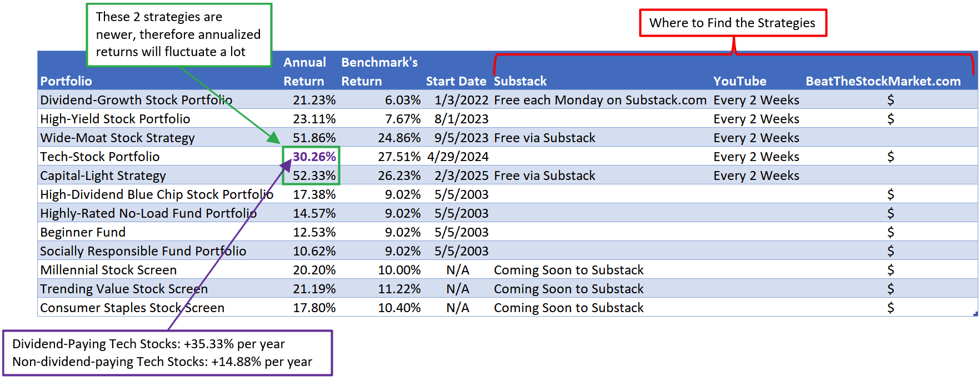Click the Beginner Fund cell
This screenshot has width=980, height=381.
tap(83, 232)
